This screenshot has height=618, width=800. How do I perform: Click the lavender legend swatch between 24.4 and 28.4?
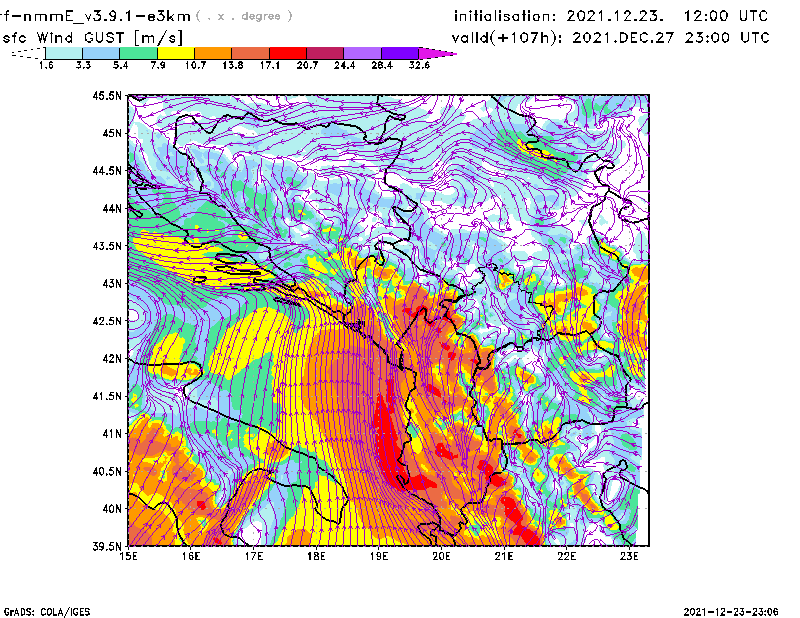[362, 53]
